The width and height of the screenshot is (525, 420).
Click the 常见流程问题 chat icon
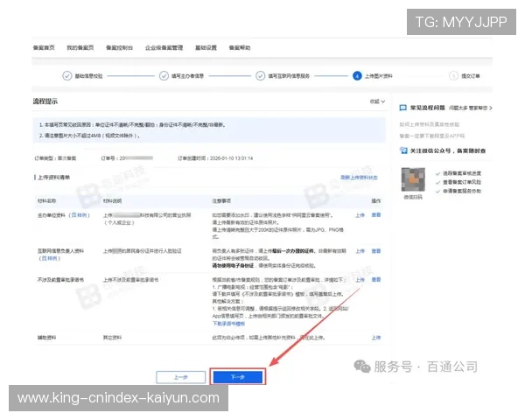tap(403, 108)
